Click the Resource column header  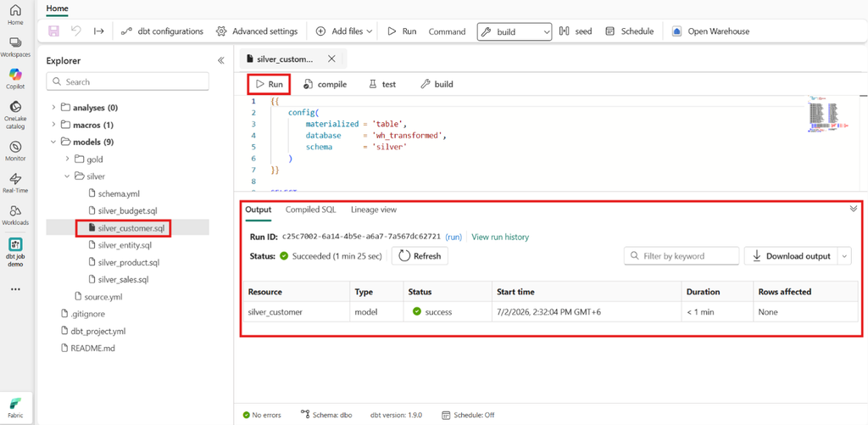pyautogui.click(x=296, y=292)
